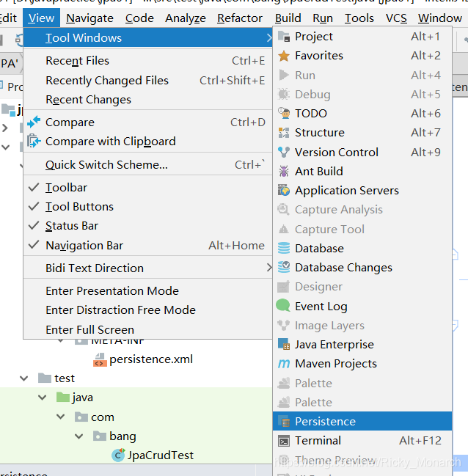Click the Database Changes icon
The width and height of the screenshot is (468, 476).
284,267
